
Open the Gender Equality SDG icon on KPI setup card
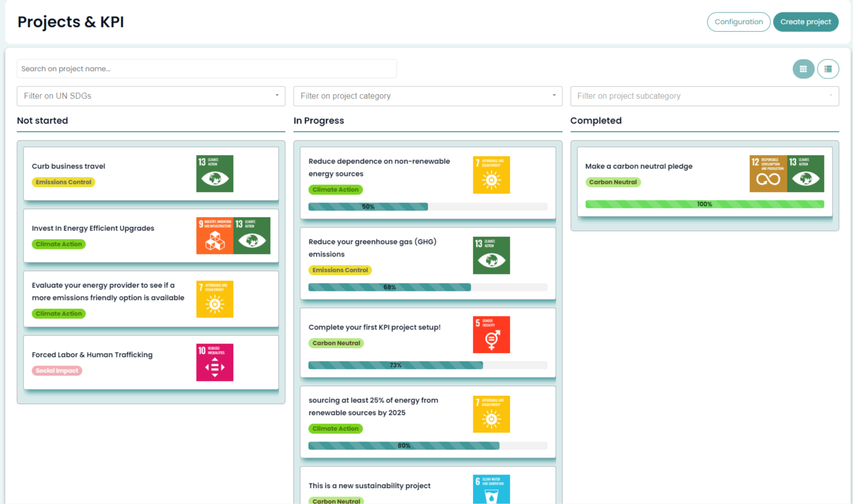coord(491,334)
